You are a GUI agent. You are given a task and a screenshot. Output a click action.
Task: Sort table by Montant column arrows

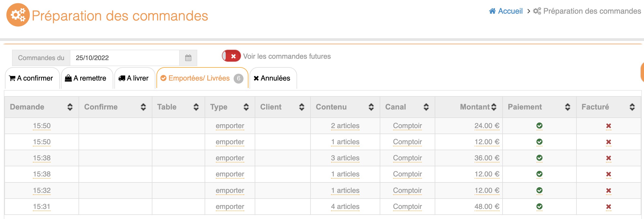coord(494,107)
